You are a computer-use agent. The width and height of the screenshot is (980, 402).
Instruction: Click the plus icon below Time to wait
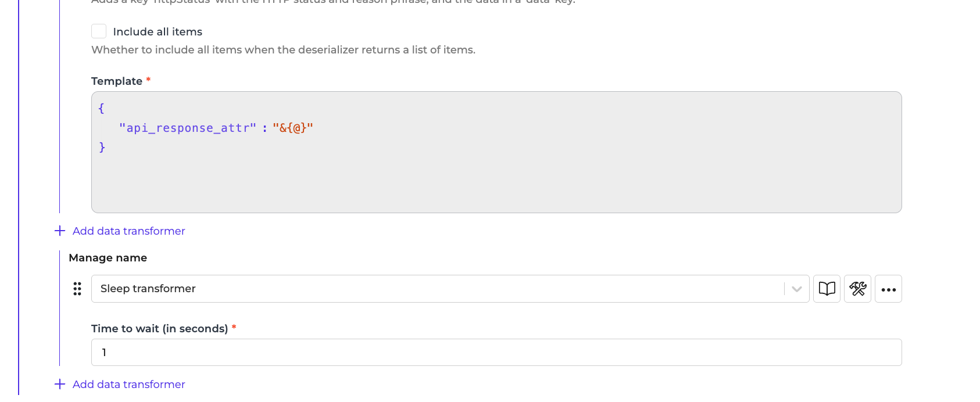point(60,385)
